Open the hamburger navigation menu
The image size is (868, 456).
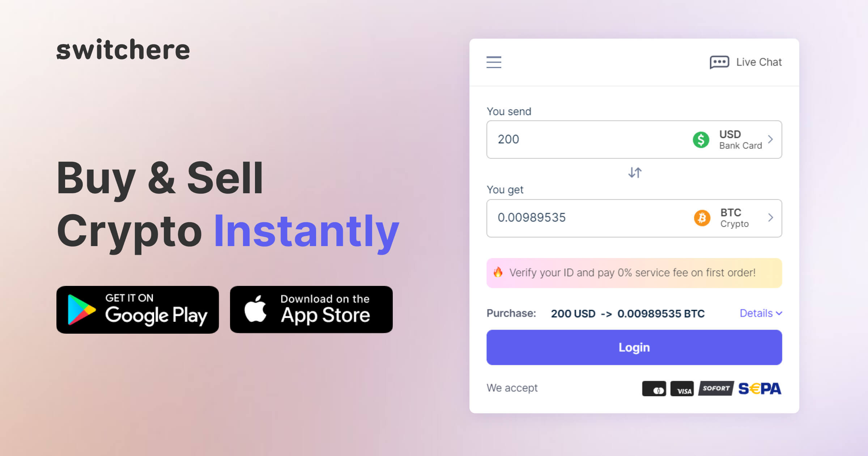494,62
